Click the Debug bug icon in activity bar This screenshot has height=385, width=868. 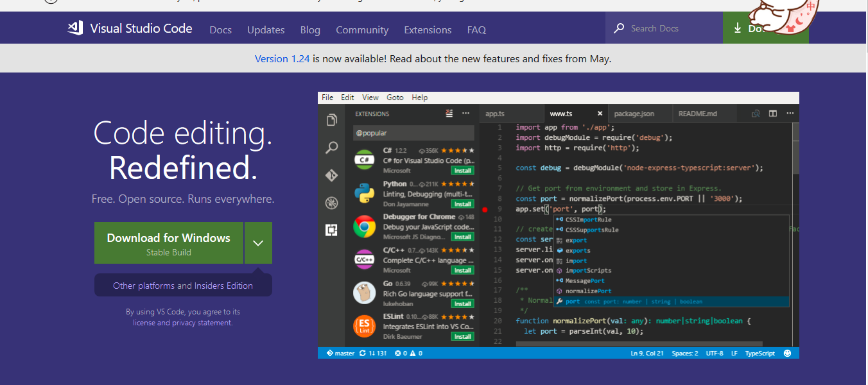point(332,203)
